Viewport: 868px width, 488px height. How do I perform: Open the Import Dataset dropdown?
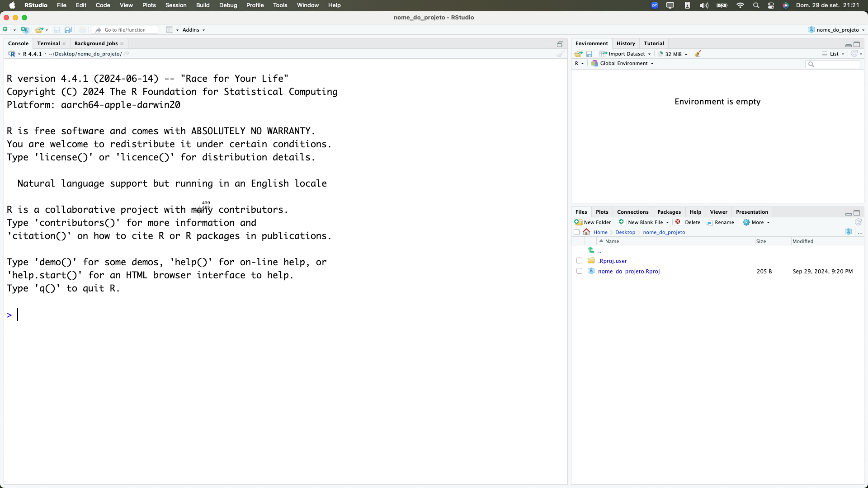tap(625, 54)
